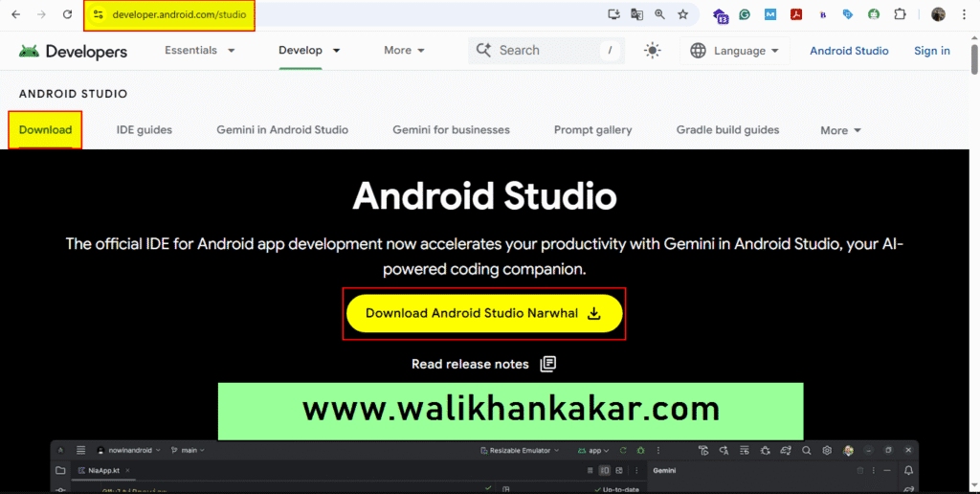Open the Extensions puzzle piece menu
Viewport: 980px width, 494px height.
click(900, 14)
